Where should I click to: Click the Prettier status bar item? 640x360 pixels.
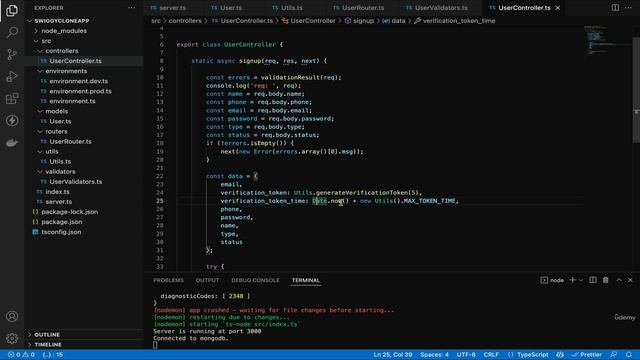(587, 355)
